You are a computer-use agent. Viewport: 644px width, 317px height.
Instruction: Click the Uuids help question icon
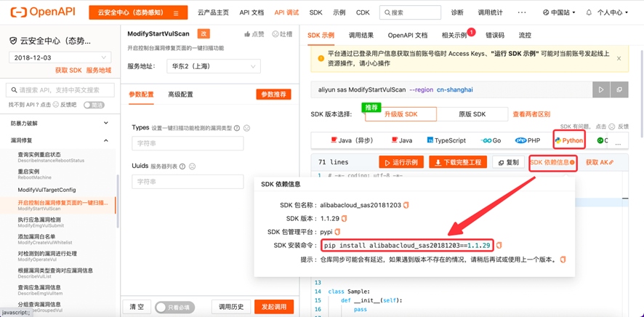[182, 166]
